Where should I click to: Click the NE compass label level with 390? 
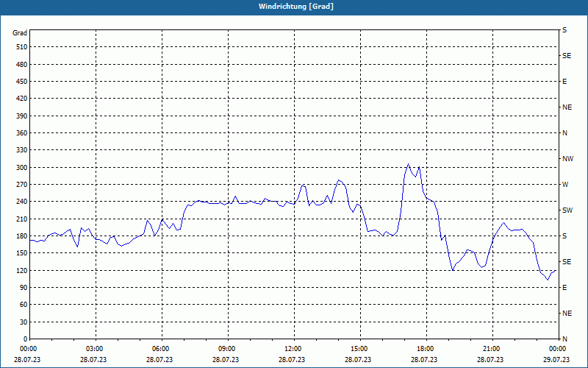click(x=567, y=107)
